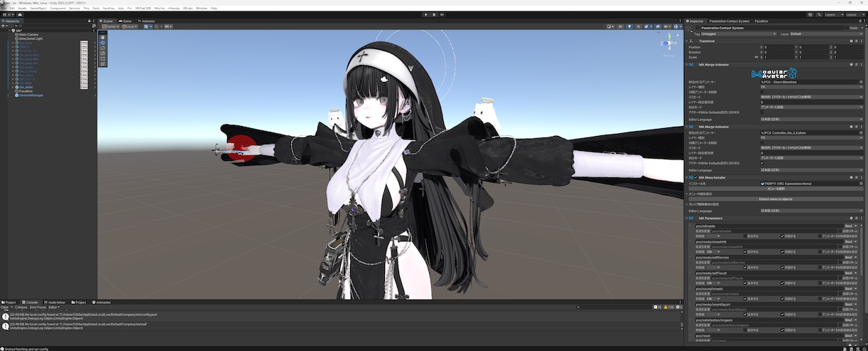Select the Move tool in scene toolbar

coord(102,42)
